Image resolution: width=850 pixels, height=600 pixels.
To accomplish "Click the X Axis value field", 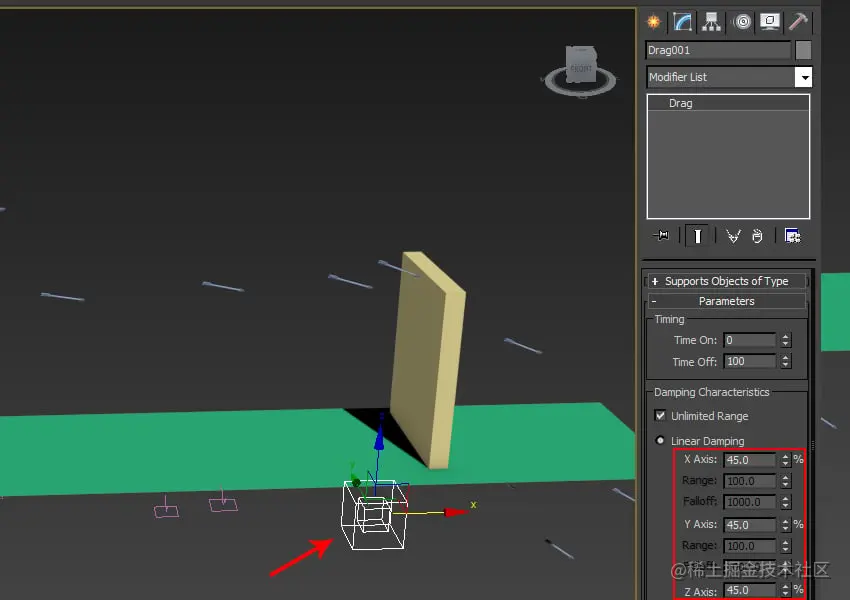I will (750, 460).
